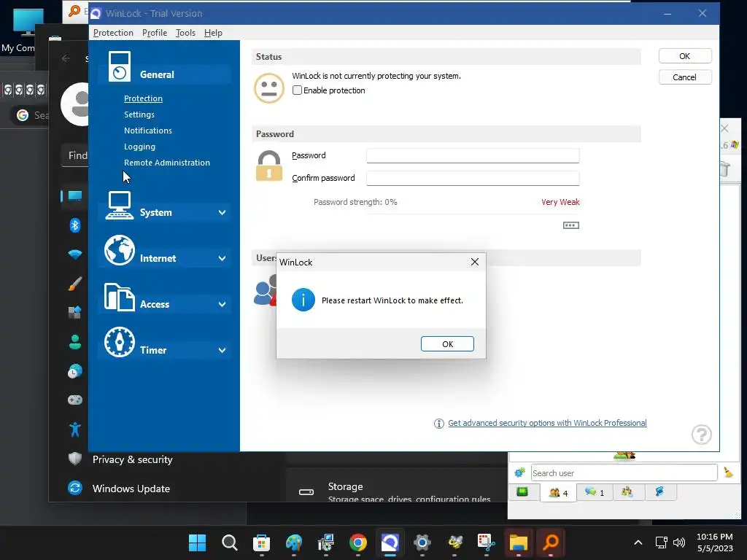The height and width of the screenshot is (560, 747).
Task: Click the network icon in system tray
Action: click(x=661, y=542)
